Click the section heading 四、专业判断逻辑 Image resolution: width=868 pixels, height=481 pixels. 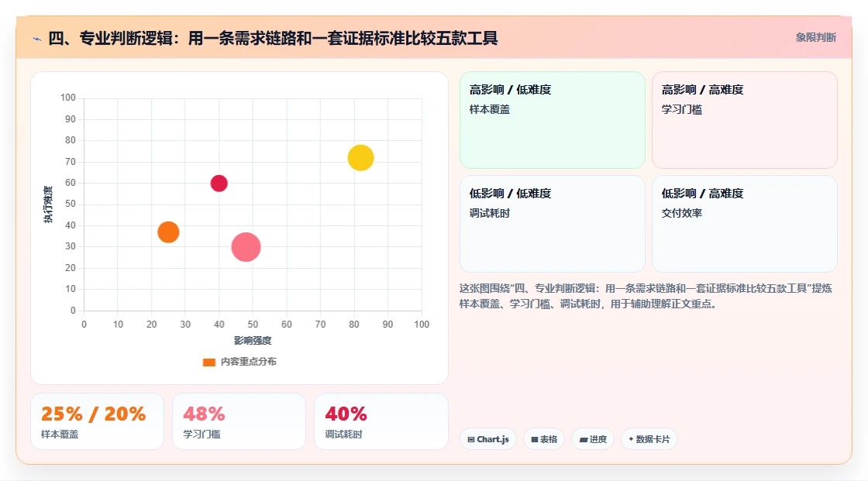(x=273, y=38)
